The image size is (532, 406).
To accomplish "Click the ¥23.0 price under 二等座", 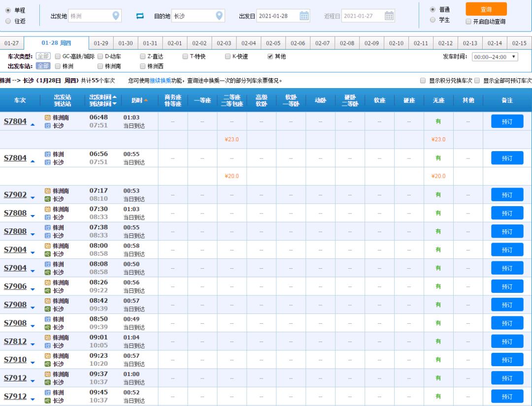I will 232,139.
